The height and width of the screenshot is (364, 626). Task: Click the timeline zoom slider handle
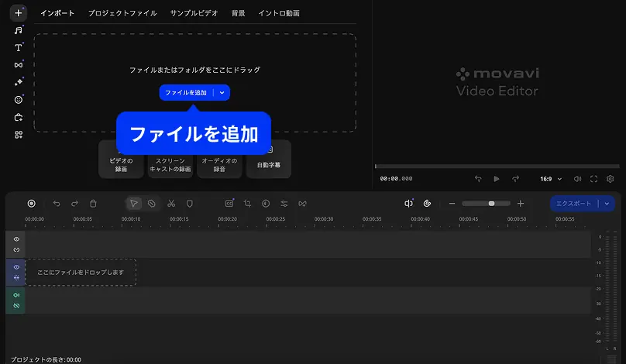pos(491,204)
